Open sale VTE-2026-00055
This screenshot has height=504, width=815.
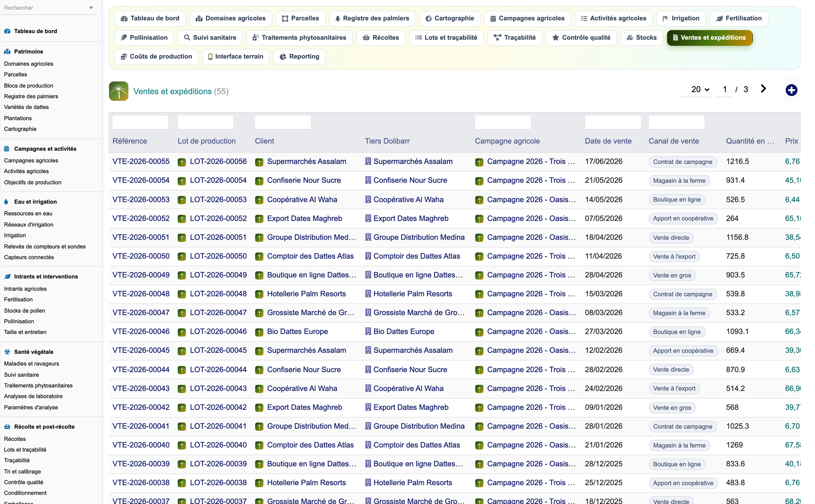click(x=141, y=162)
